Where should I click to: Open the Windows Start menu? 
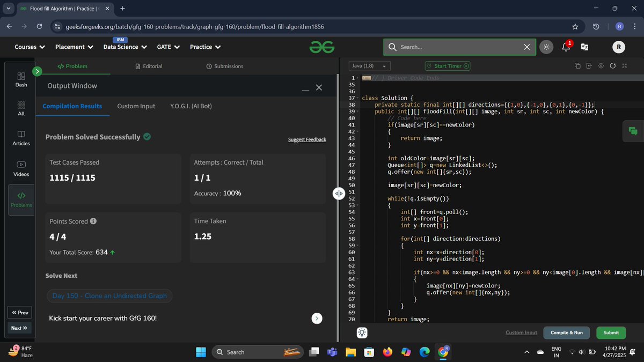pyautogui.click(x=201, y=352)
